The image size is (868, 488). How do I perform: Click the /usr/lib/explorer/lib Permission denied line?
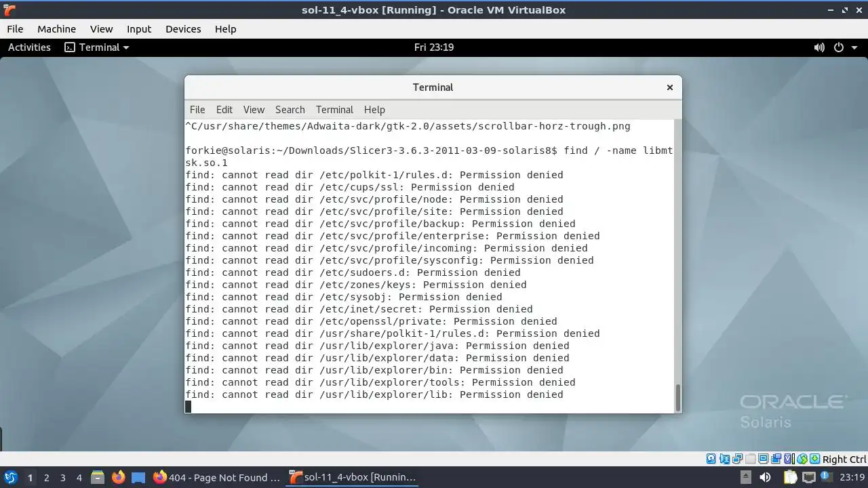pyautogui.click(x=374, y=394)
